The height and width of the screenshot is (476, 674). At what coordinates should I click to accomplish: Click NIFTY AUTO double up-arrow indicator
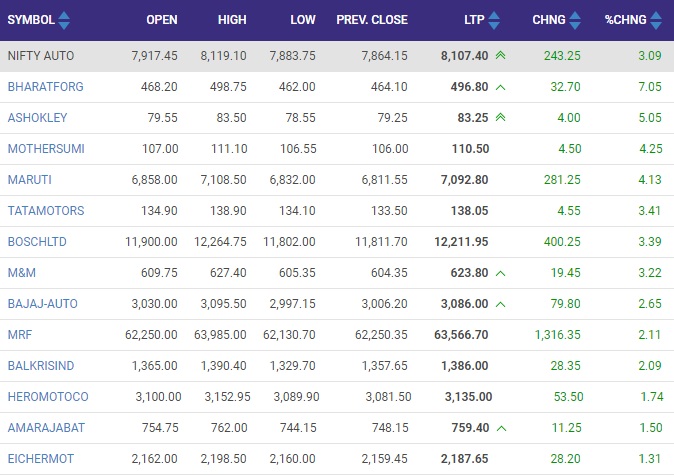click(500, 55)
